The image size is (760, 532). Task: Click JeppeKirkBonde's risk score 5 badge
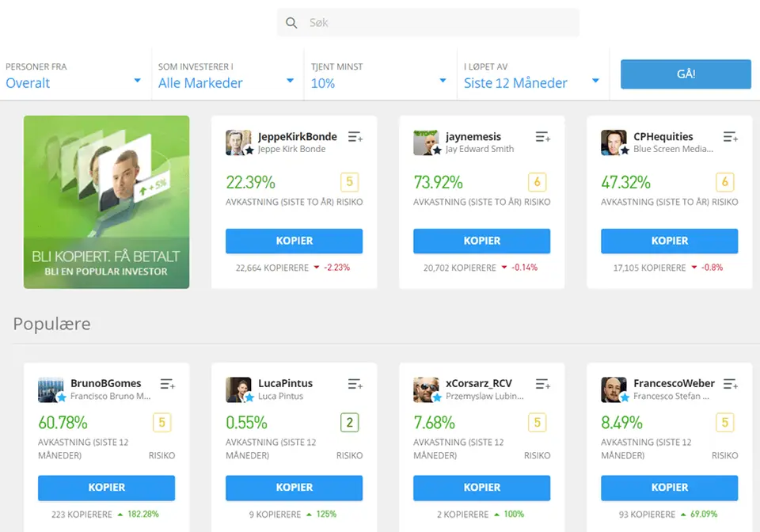point(349,182)
